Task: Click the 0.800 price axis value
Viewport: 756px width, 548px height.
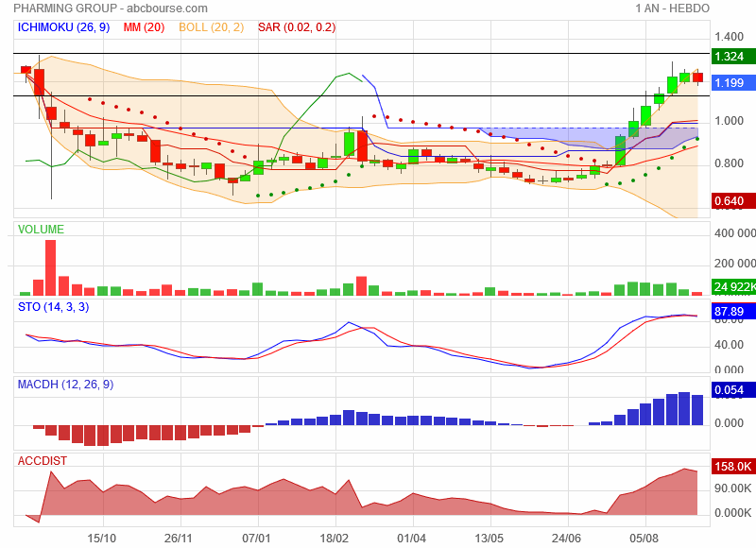Action: pos(729,163)
